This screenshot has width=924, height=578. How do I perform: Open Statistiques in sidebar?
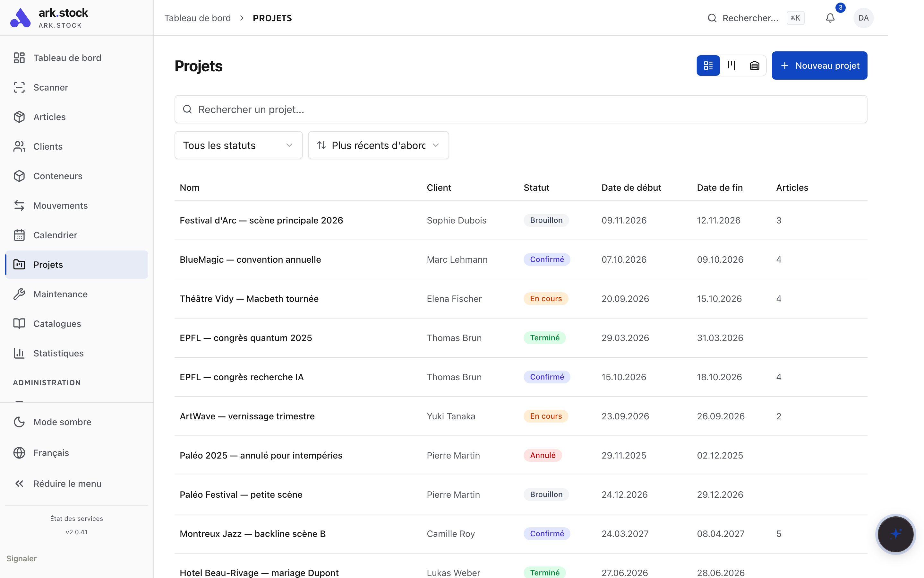pos(76,353)
